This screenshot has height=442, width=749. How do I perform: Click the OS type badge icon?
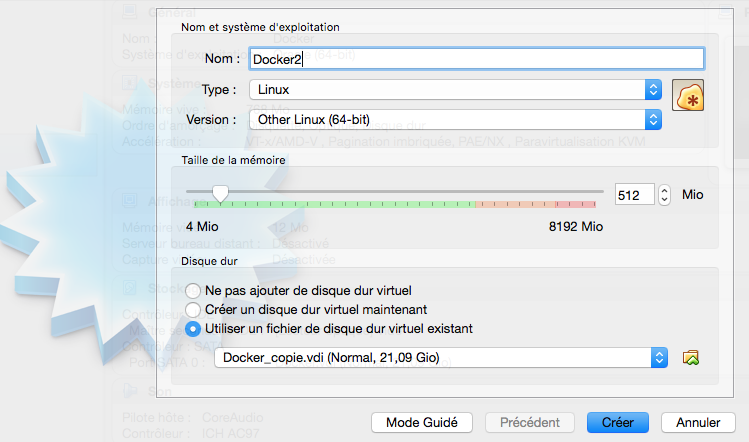pos(688,95)
